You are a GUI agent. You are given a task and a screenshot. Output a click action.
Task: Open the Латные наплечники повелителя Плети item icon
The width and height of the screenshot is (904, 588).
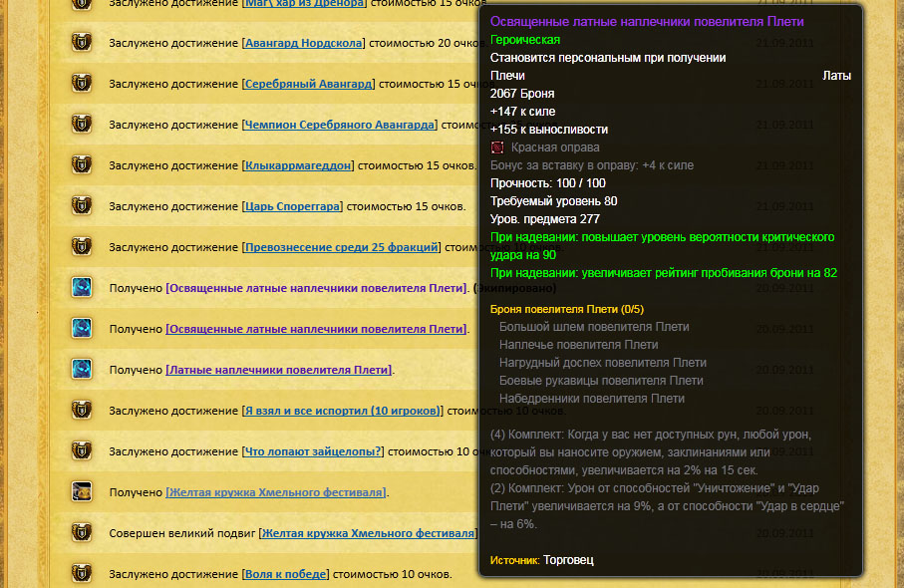click(82, 370)
